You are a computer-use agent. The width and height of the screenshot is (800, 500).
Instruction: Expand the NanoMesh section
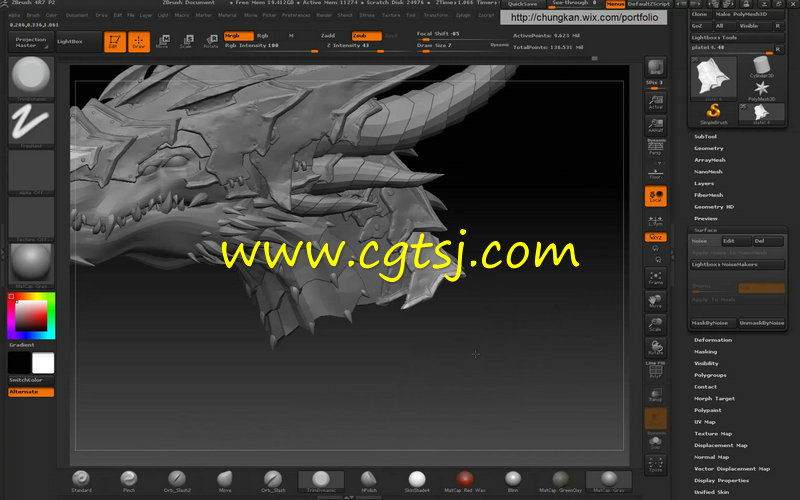(708, 172)
